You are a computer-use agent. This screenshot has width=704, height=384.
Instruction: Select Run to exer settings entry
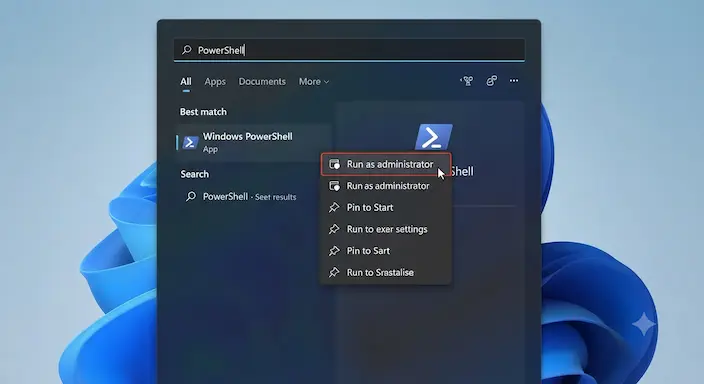pyautogui.click(x=386, y=229)
